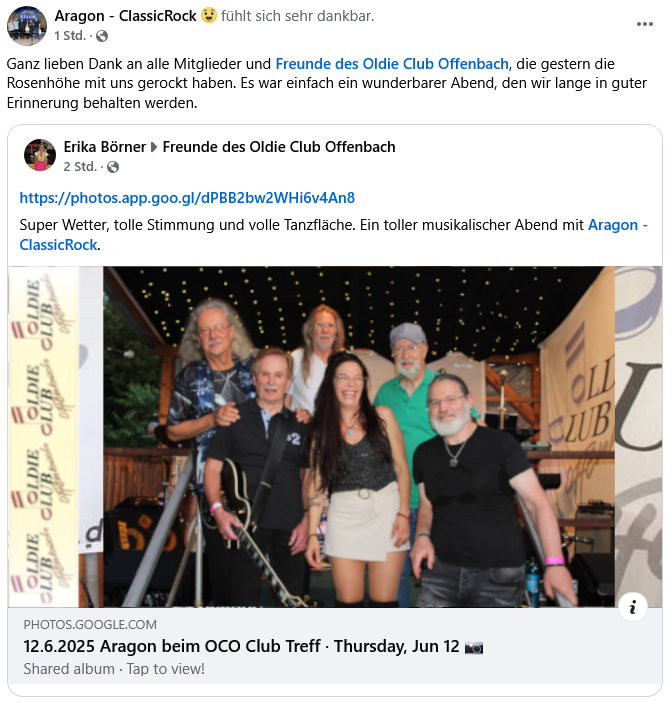Click the 1 Std. post timestamp
This screenshot has width=672, height=702.
coord(70,36)
